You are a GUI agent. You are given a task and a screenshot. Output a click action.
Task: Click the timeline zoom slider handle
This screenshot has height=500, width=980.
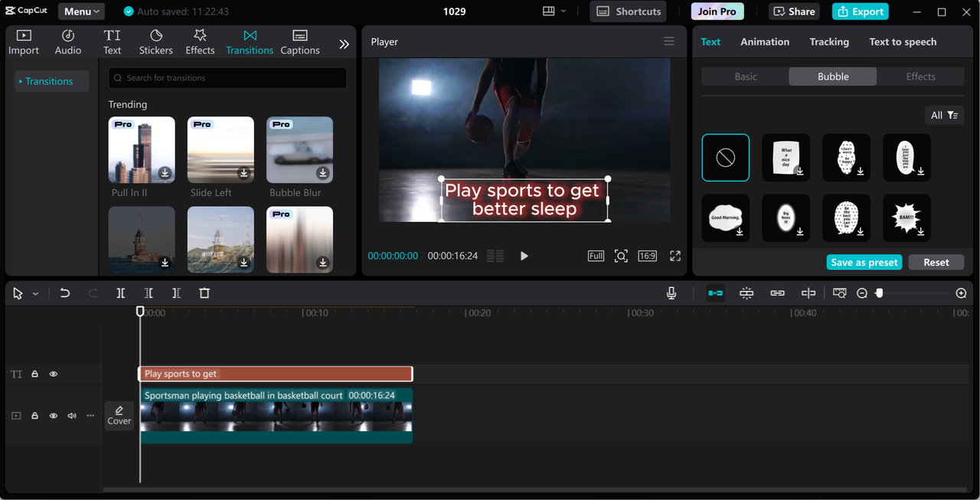tap(880, 293)
